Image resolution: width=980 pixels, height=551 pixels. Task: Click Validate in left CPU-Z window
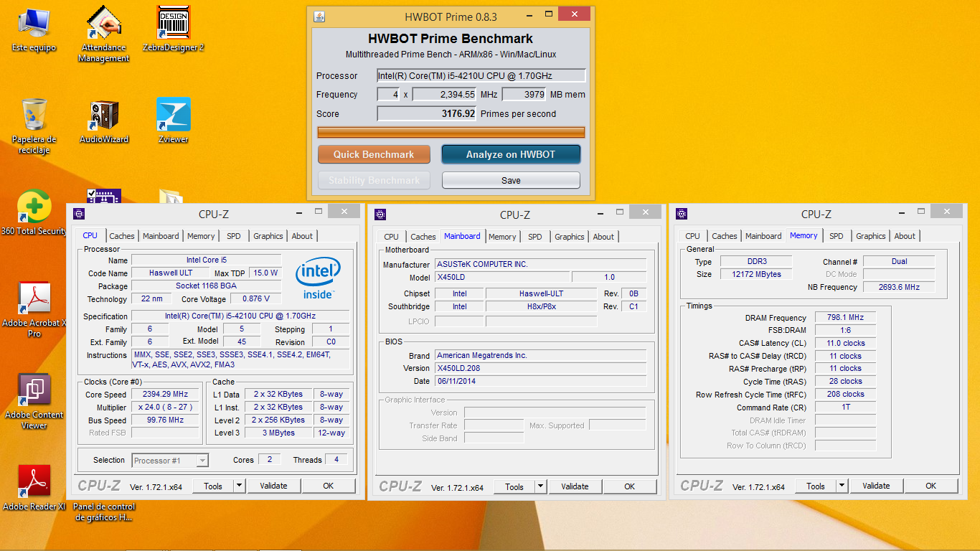click(x=273, y=486)
